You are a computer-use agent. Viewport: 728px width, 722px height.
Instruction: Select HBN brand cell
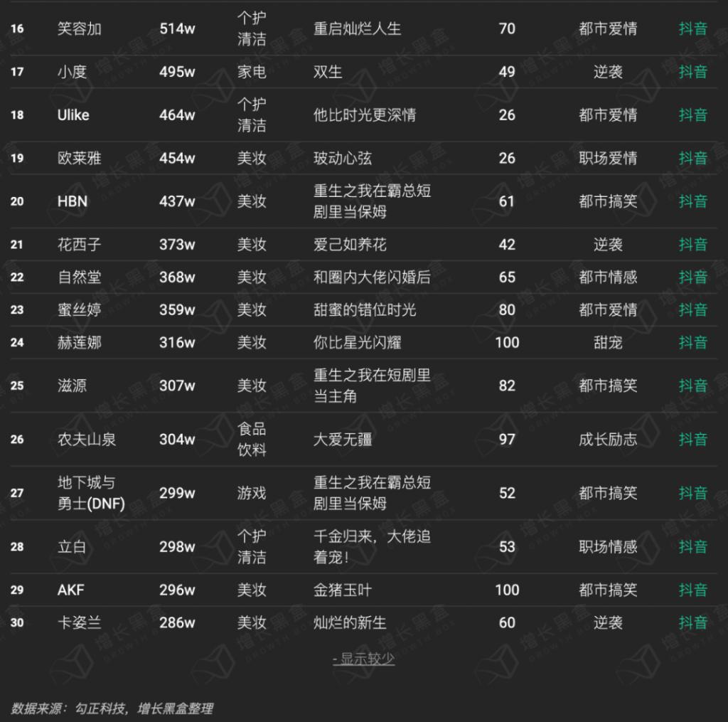[x=73, y=201]
